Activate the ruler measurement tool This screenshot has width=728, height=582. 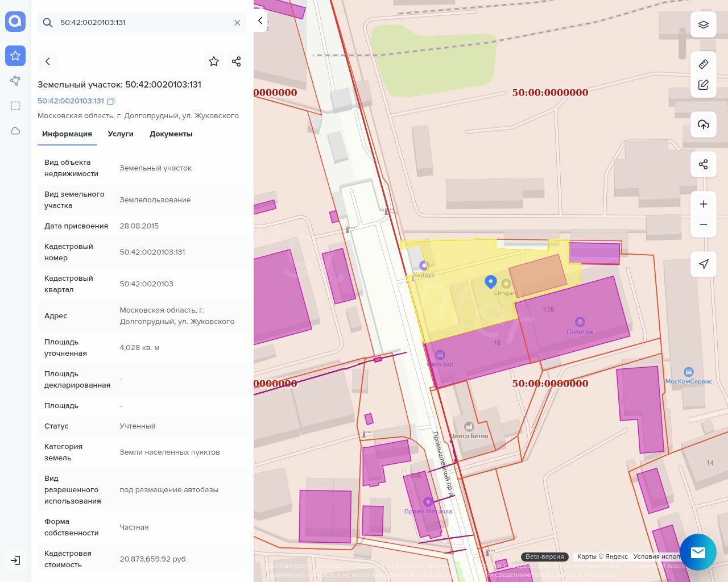[704, 64]
